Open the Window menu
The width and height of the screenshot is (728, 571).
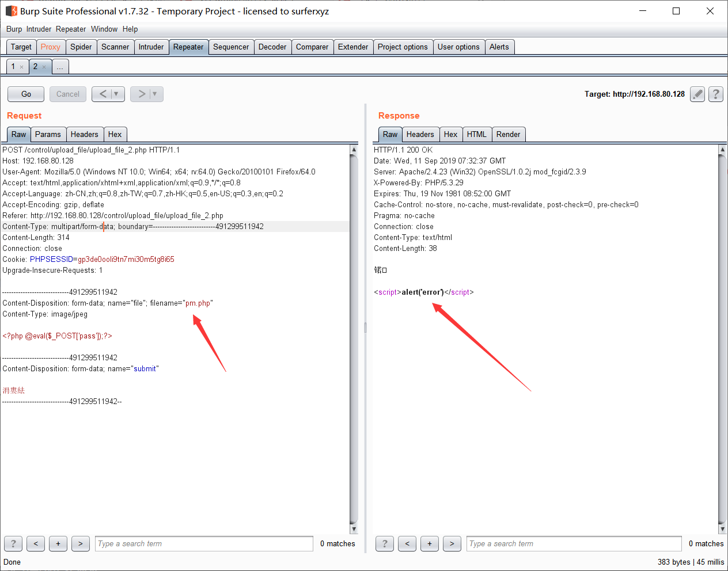[104, 29]
